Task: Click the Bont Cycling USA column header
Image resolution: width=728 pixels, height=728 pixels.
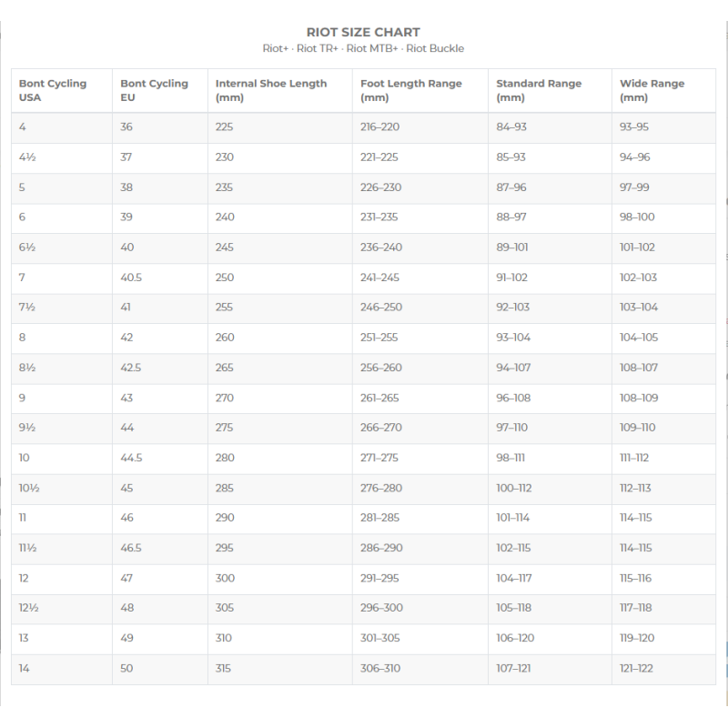Action: [53, 90]
